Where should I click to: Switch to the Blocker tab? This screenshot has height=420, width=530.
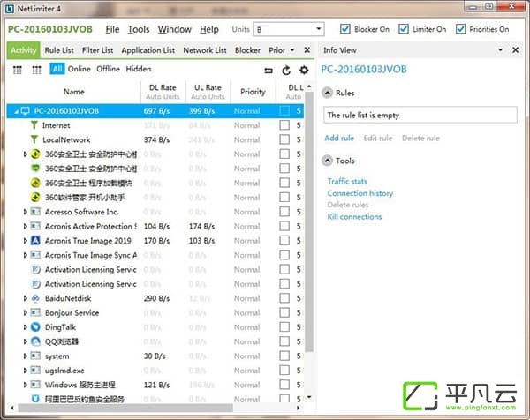click(x=247, y=50)
